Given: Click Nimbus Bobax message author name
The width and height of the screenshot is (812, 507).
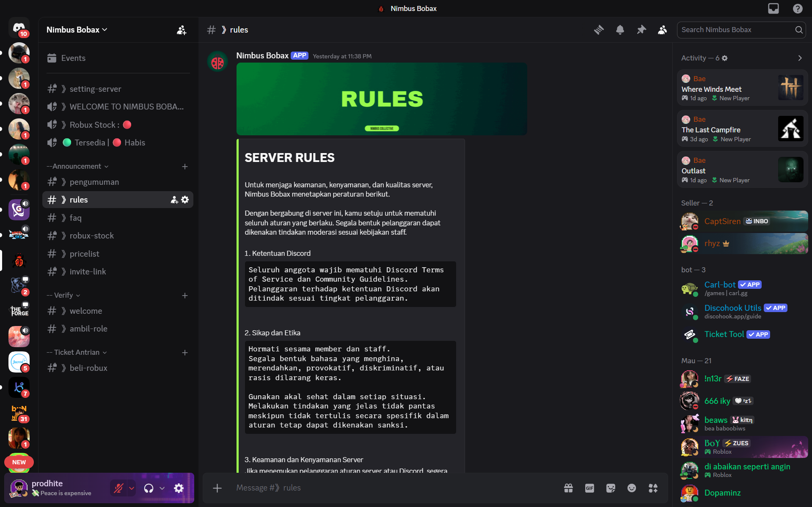Looking at the screenshot, I should tap(262, 55).
